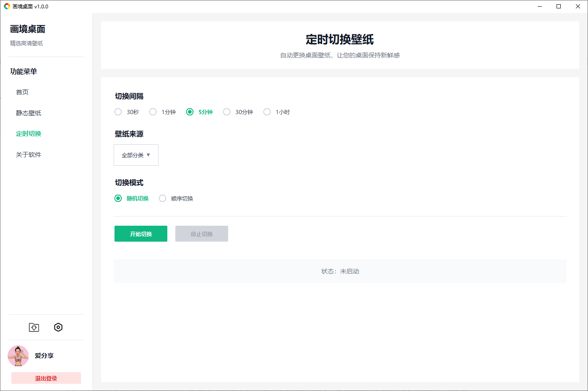Click the user avatar picture
588x391 pixels.
18,356
